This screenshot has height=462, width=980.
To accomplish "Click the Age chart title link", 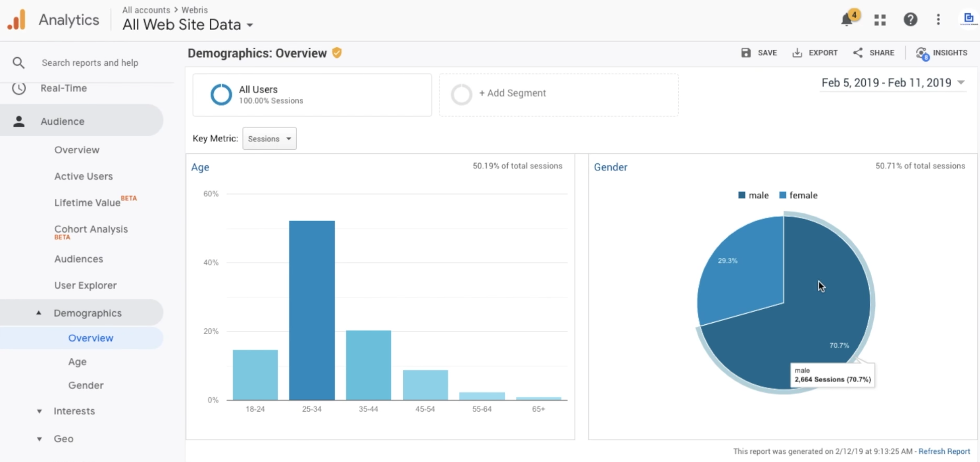I will click(200, 167).
